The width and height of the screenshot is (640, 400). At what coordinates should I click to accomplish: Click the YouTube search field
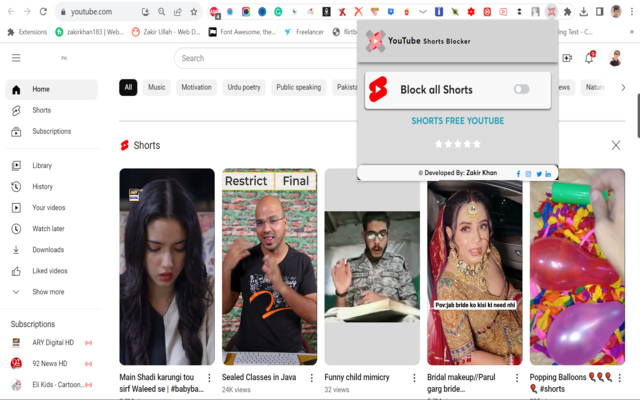[265, 58]
